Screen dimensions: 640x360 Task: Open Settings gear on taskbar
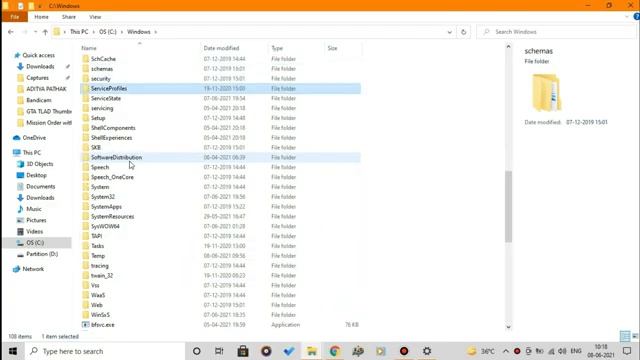pos(427,351)
